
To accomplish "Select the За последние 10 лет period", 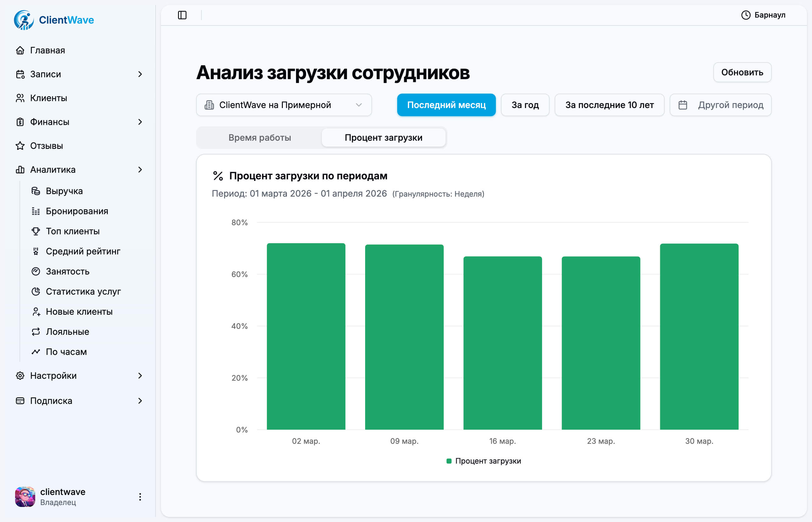I will coord(609,105).
